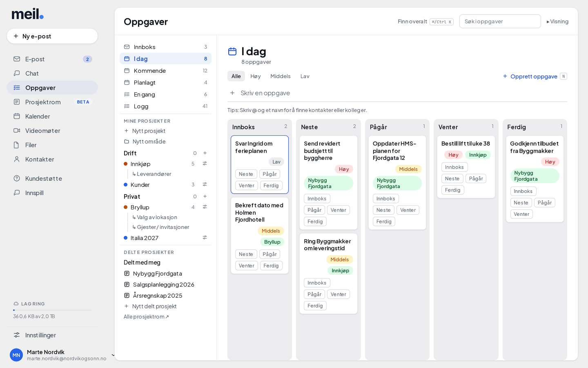Open Chat from the sidebar
Screen dimensions: 588x368
pyautogui.click(x=52, y=73)
